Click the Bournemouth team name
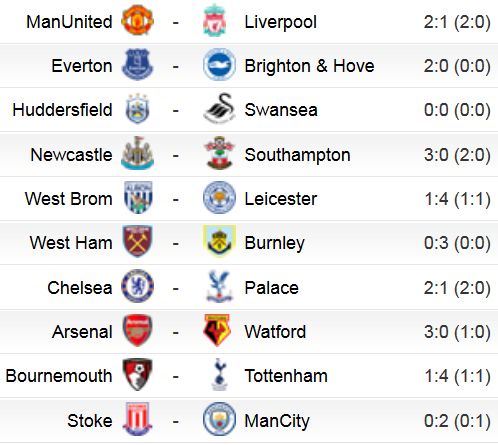Screen dimensions: 498x445 tap(59, 376)
